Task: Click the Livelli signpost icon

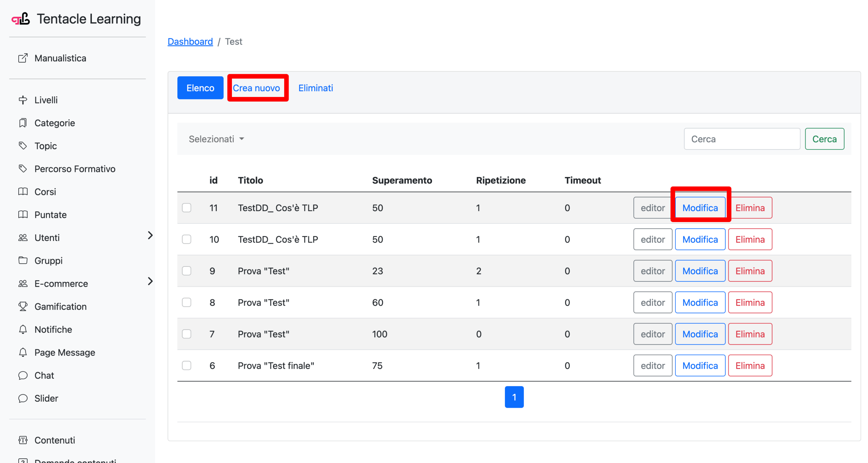Action: 23,100
